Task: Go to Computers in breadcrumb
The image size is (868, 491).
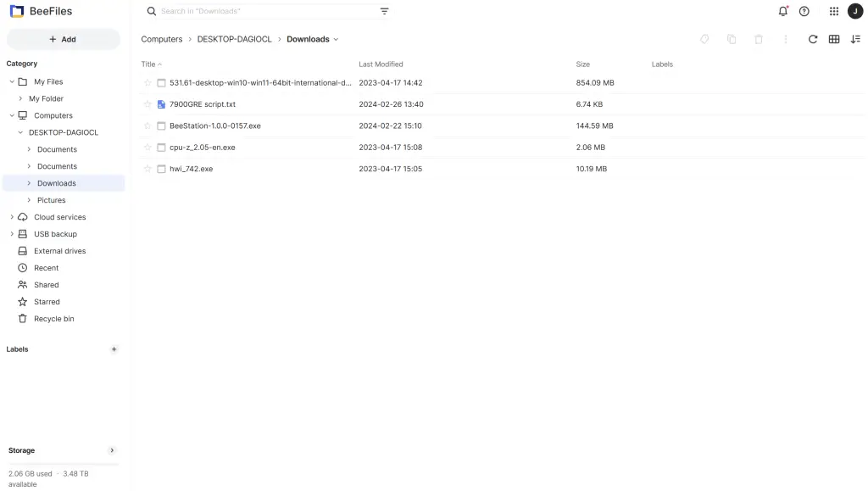Action: pyautogui.click(x=162, y=39)
